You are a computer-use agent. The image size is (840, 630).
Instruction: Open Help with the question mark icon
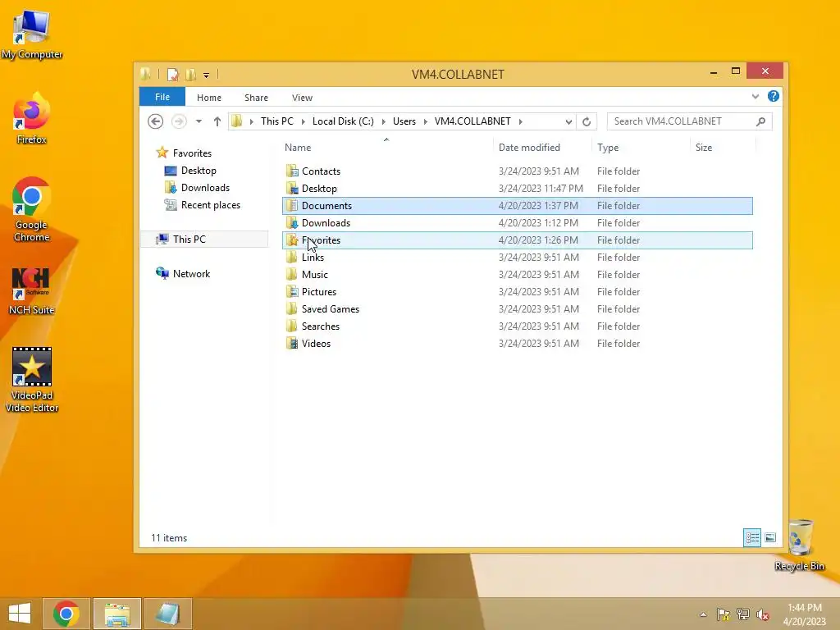pos(773,96)
